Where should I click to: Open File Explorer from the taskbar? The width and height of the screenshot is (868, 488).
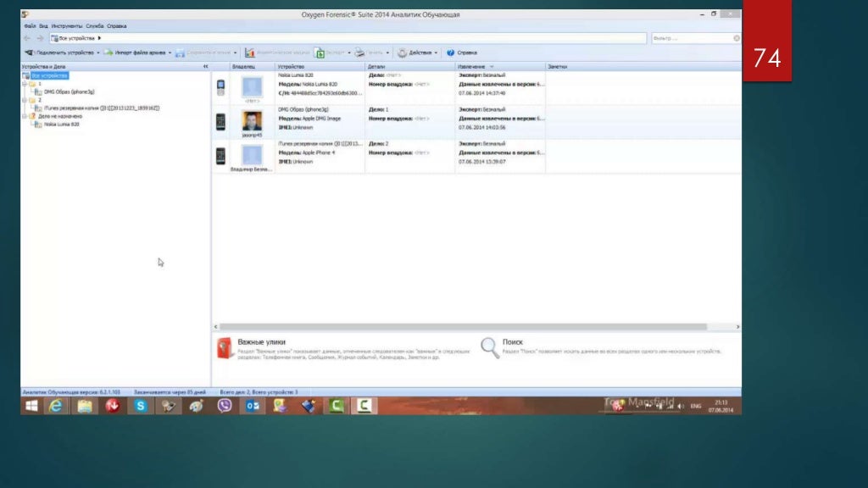(x=85, y=406)
